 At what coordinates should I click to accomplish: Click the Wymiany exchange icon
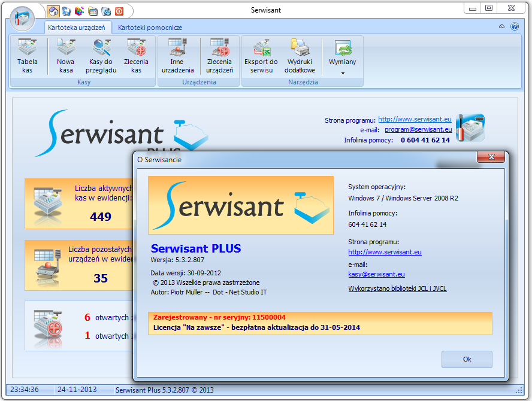343,48
